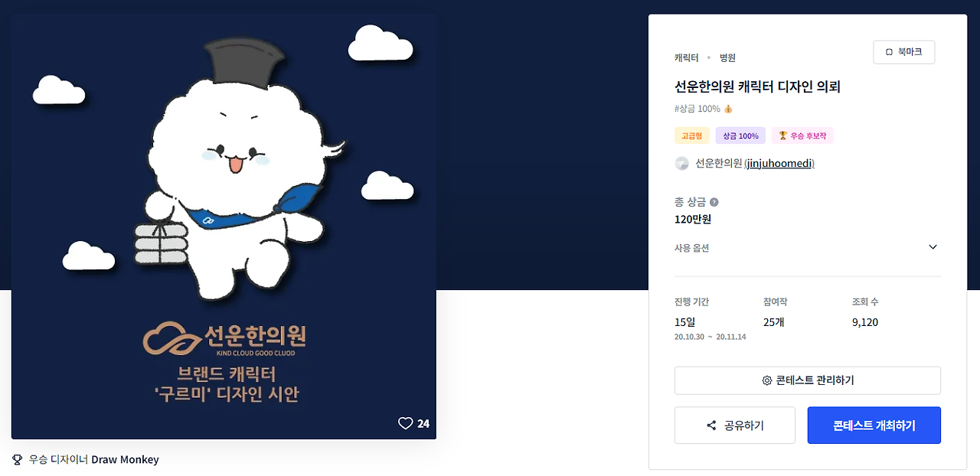Viewport: 980px width, 476px height.
Task: Expand the 사용 옵션 chevron
Action: tap(933, 247)
